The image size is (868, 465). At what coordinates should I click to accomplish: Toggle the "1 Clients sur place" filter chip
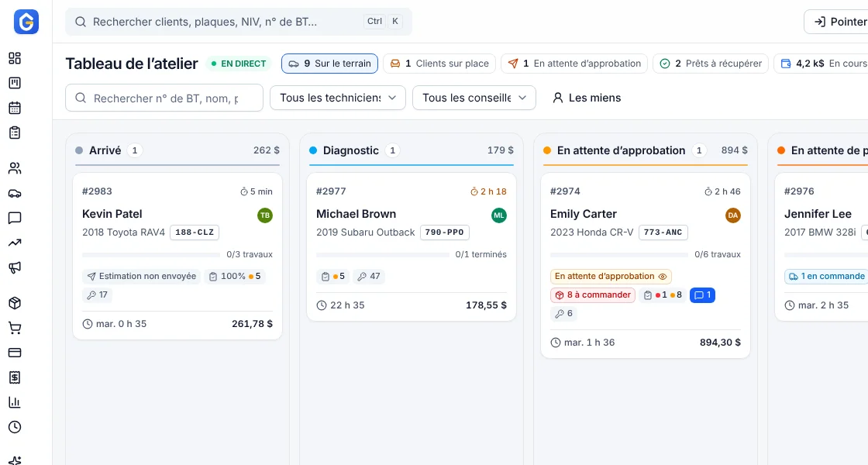439,64
